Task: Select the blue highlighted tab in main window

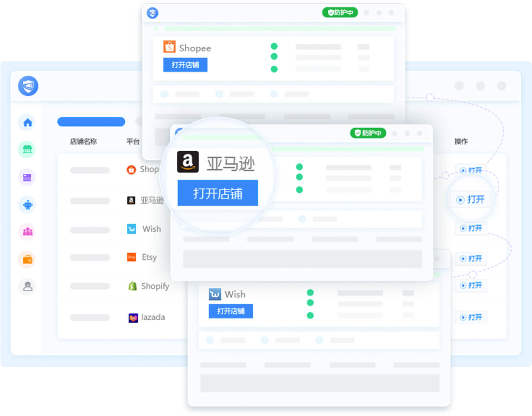Action: tap(91, 122)
